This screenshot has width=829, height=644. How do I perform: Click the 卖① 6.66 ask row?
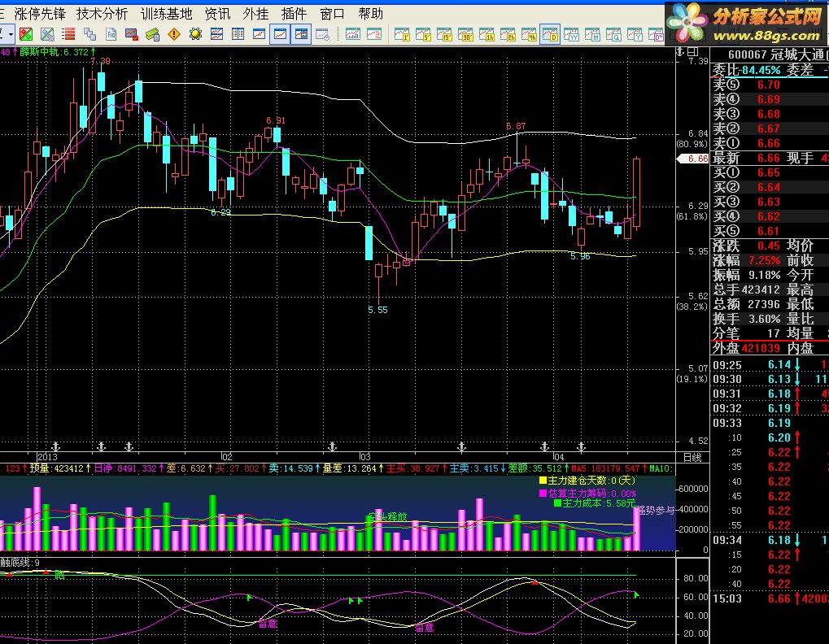click(770, 143)
